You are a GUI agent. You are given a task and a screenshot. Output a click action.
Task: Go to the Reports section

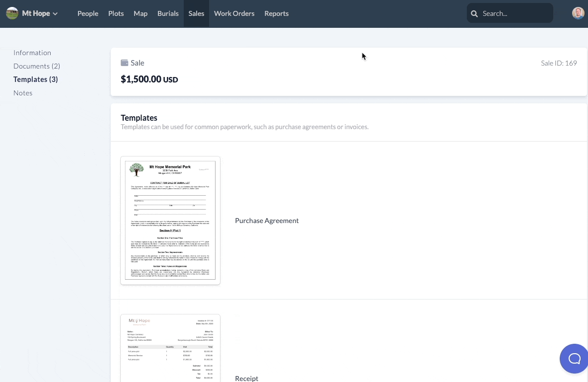276,13
